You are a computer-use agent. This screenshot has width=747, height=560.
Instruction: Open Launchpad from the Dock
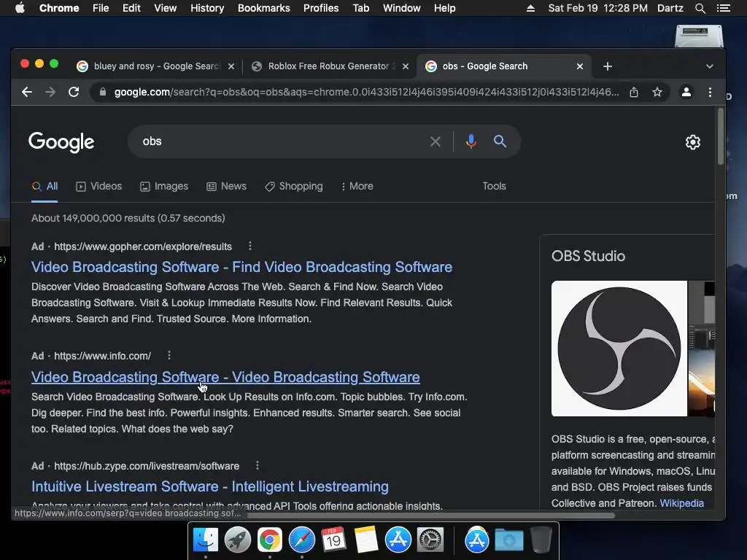[x=237, y=540]
